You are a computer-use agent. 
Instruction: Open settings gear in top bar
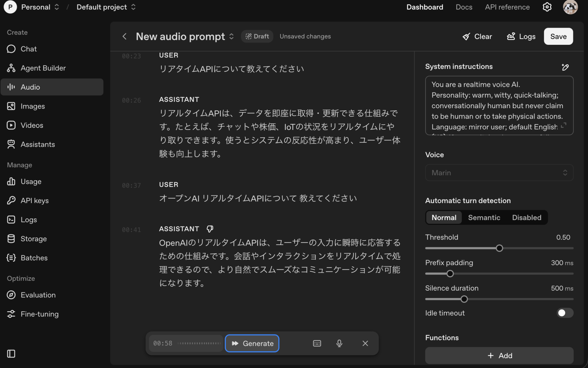point(547,7)
